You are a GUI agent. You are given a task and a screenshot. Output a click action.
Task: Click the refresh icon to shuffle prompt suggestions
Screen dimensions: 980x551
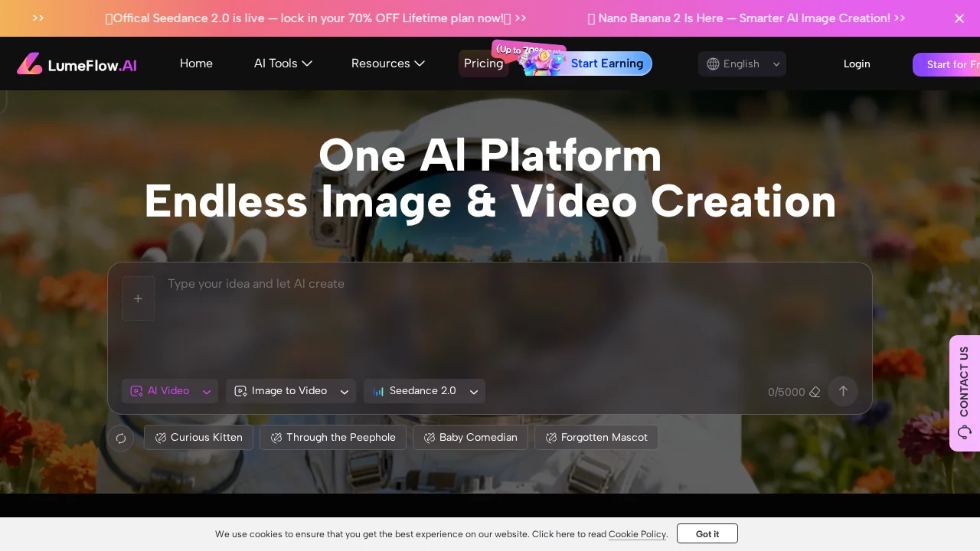[121, 438]
